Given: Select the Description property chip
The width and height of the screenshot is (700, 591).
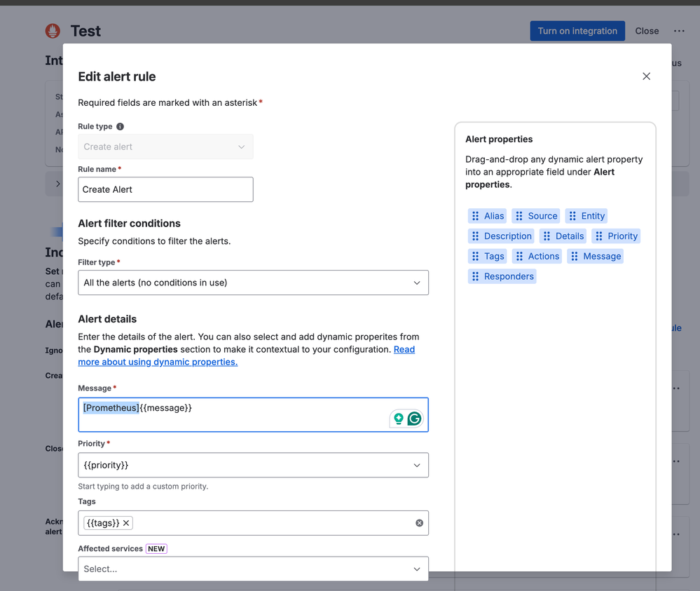Looking at the screenshot, I should point(501,236).
